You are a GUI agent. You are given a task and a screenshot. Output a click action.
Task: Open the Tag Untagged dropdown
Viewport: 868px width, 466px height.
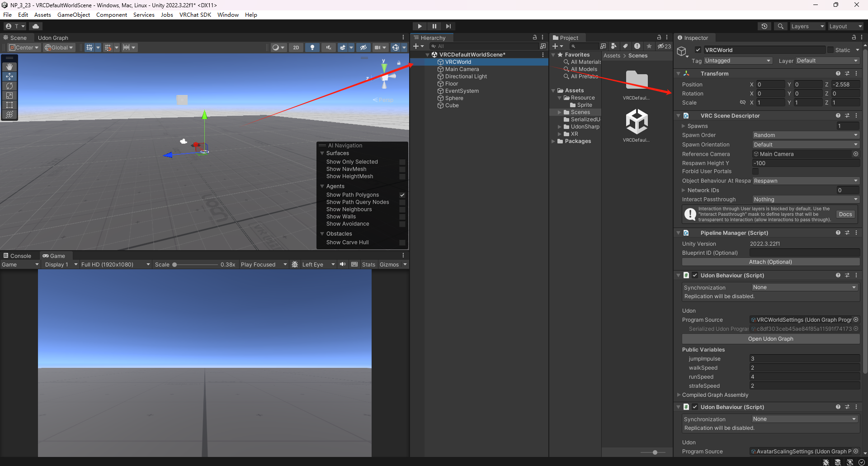tap(738, 61)
